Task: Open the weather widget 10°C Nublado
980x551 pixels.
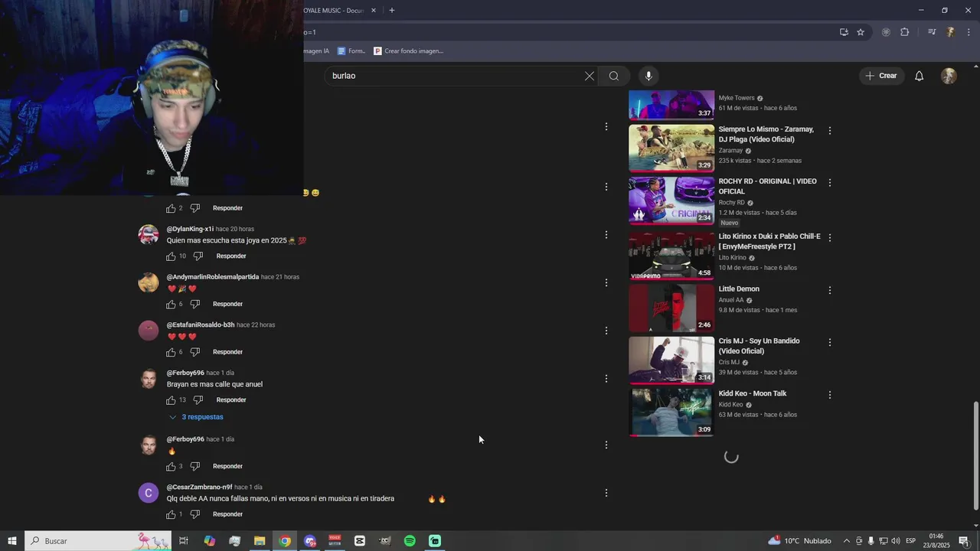Action: 800,541
